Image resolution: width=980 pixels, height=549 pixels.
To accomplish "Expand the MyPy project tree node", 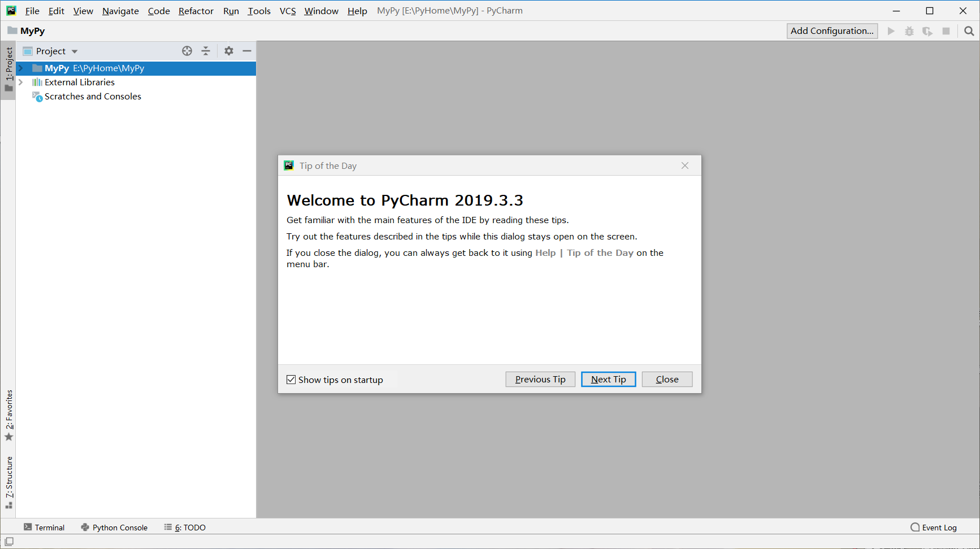I will coord(21,68).
